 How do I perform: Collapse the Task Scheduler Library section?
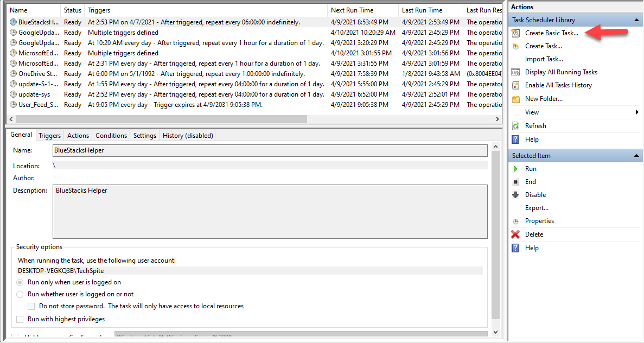point(637,20)
